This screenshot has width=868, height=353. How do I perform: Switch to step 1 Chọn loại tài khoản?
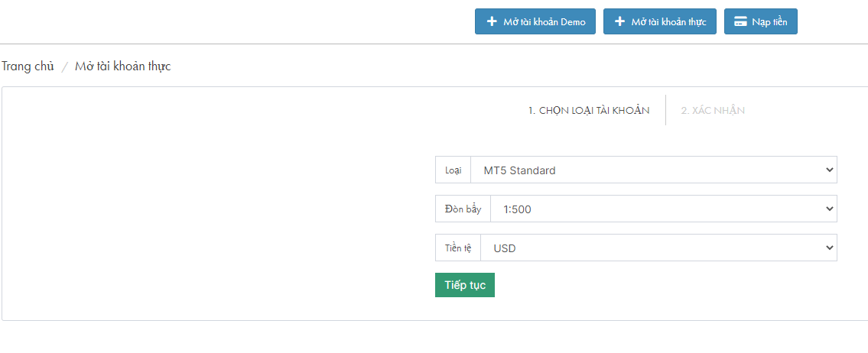pyautogui.click(x=588, y=110)
